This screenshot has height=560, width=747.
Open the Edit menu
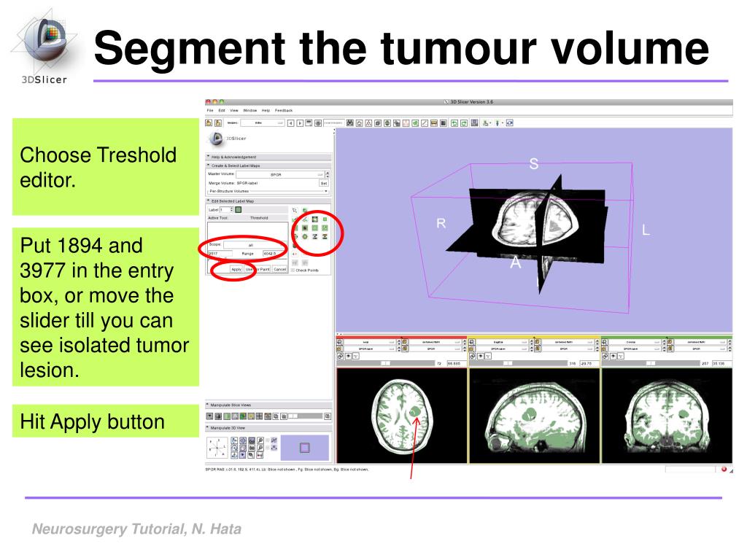pyautogui.click(x=222, y=111)
